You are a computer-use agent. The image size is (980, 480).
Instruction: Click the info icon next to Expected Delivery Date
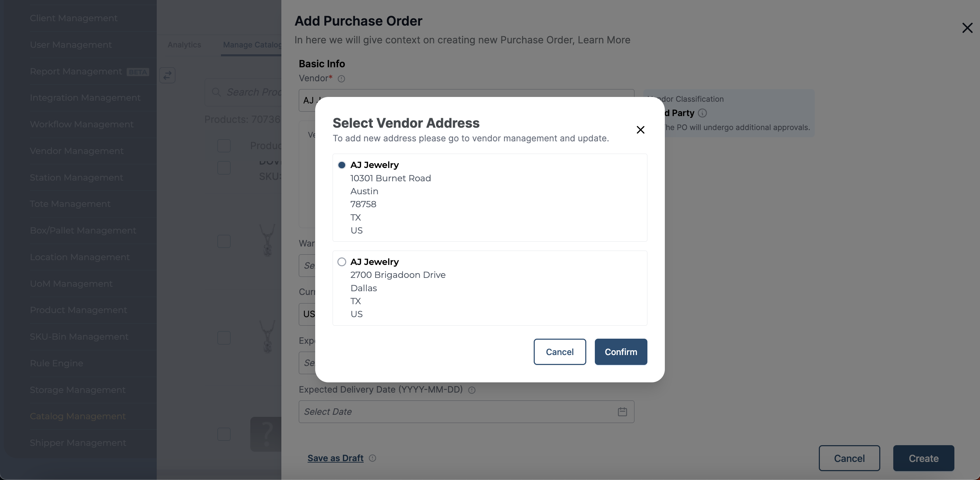coord(473,389)
